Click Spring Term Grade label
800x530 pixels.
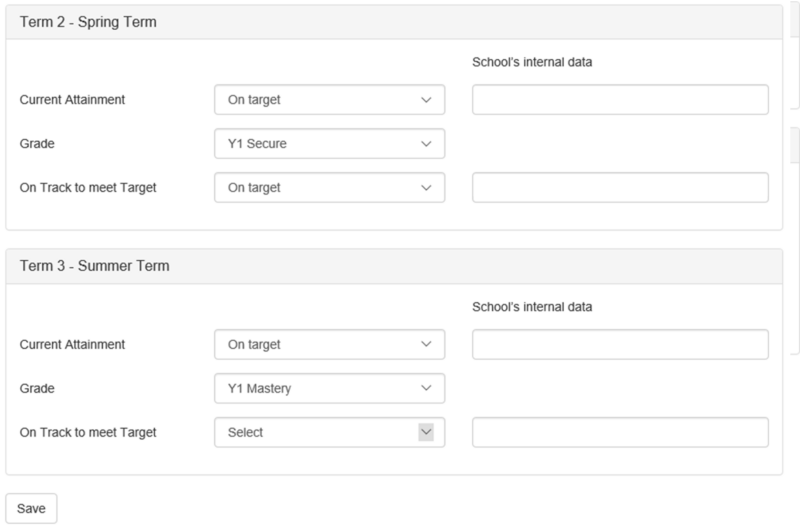pyautogui.click(x=37, y=143)
